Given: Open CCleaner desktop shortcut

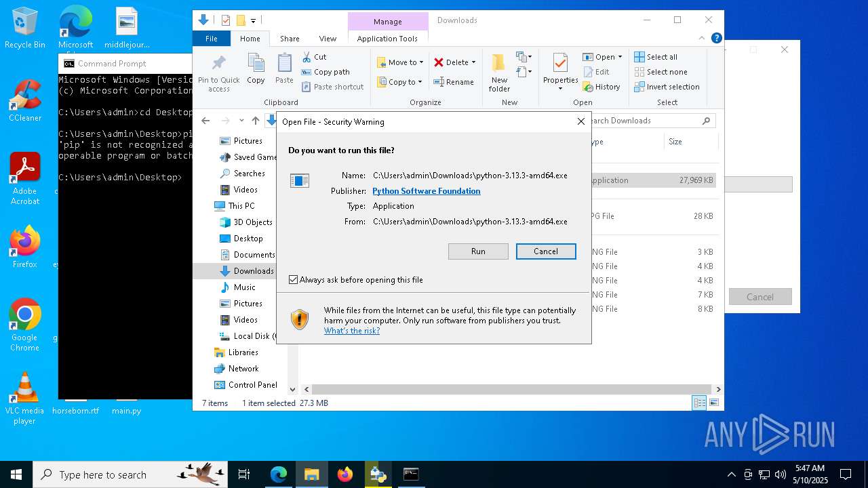Looking at the screenshot, I should (25, 100).
